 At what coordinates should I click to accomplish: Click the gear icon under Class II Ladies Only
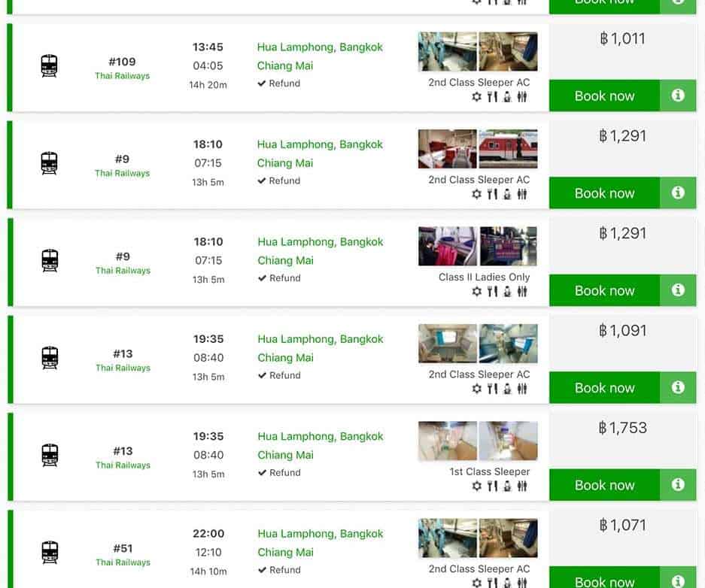tap(476, 292)
